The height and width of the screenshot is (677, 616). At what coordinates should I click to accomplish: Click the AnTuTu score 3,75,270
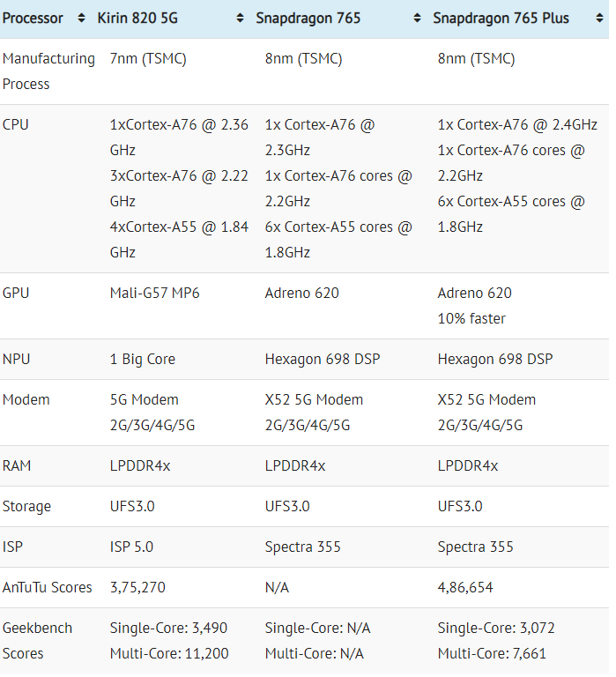click(x=138, y=587)
